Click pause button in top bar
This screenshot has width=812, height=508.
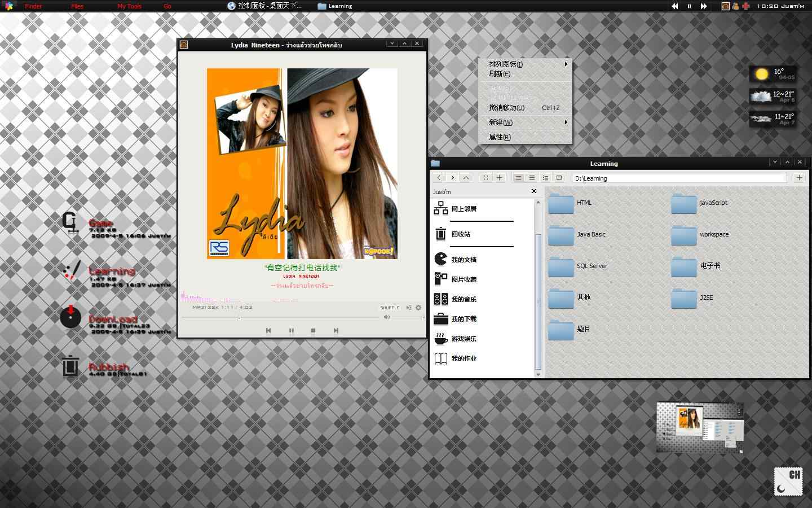point(689,6)
